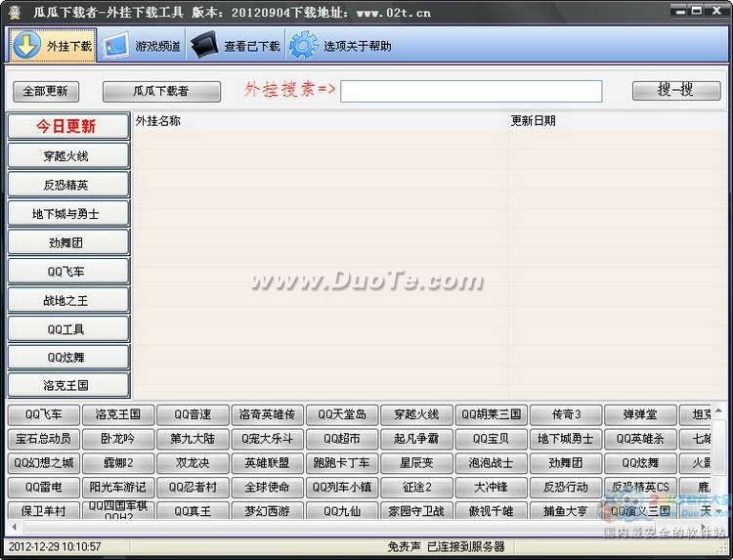Click QQ忍者村 in the bottom grid
Viewport: 733px width, 560px height.
(193, 488)
